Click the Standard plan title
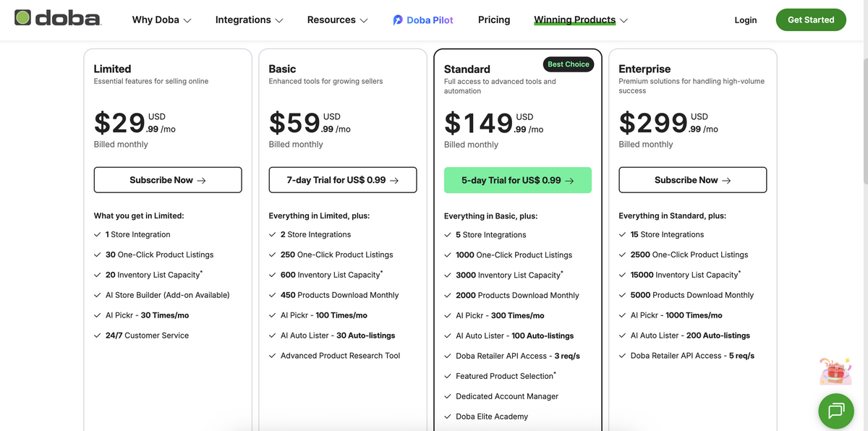This screenshot has height=431, width=868. tap(467, 69)
